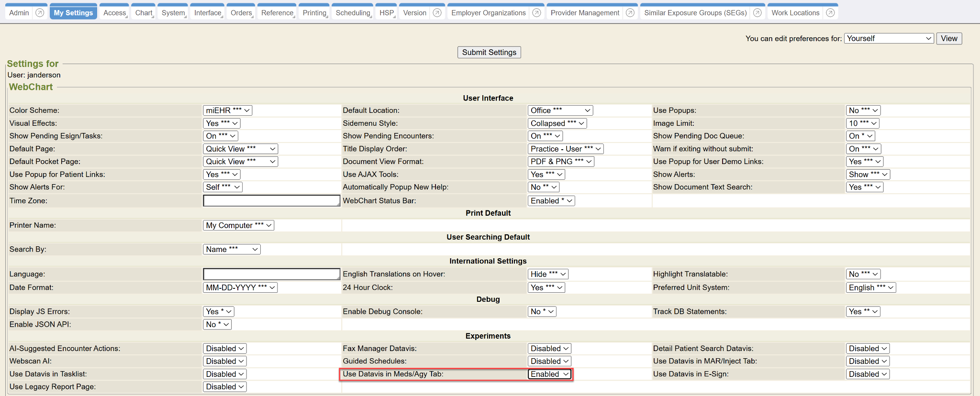Focus the Language text field
The width and height of the screenshot is (980, 396).
pyautogui.click(x=271, y=274)
